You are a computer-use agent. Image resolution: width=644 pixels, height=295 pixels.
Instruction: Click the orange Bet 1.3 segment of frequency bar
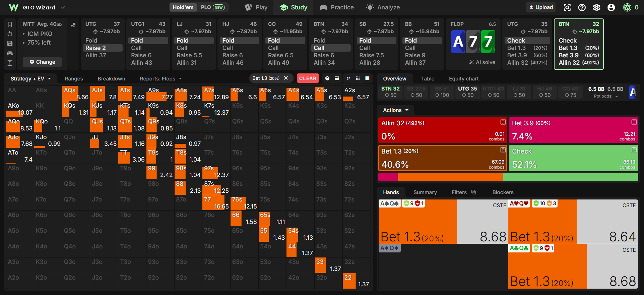pos(450,177)
